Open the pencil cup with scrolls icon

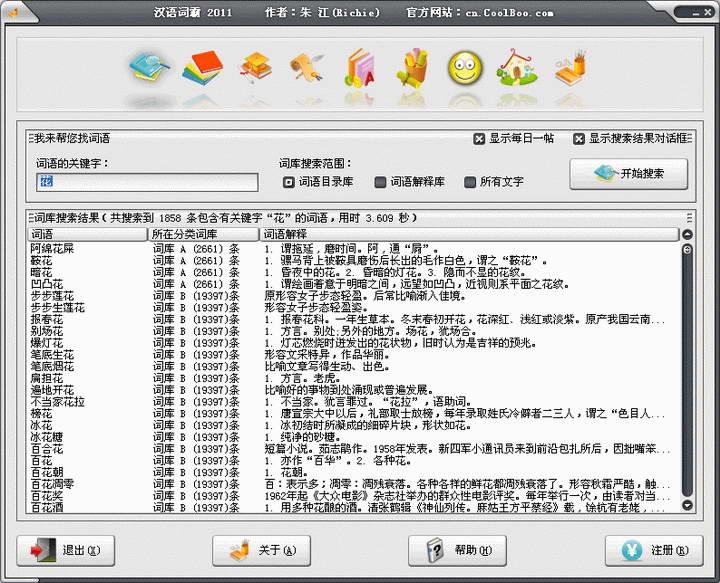[412, 68]
